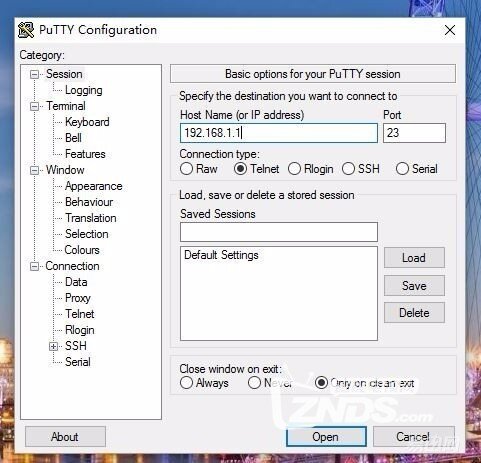Select the Window category
Viewport: 481px width, 463px height.
(x=65, y=170)
